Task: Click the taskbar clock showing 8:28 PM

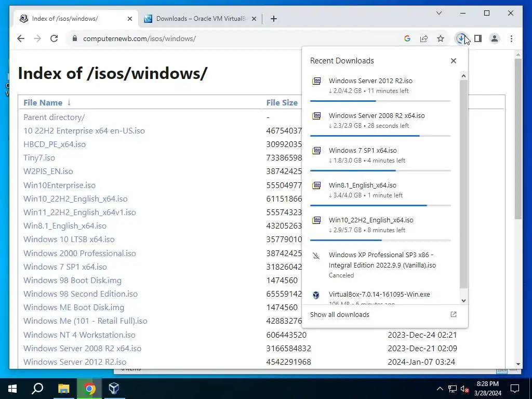Action: coord(487,389)
